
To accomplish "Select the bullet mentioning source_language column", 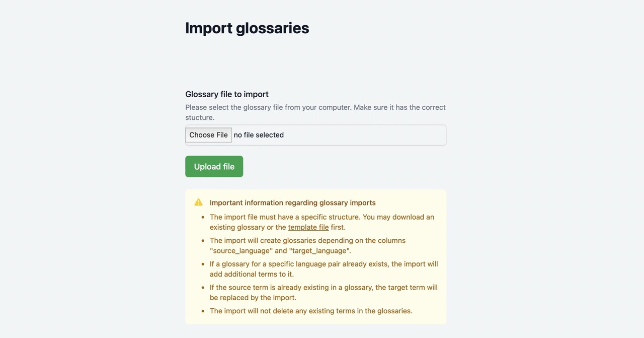I will point(308,245).
